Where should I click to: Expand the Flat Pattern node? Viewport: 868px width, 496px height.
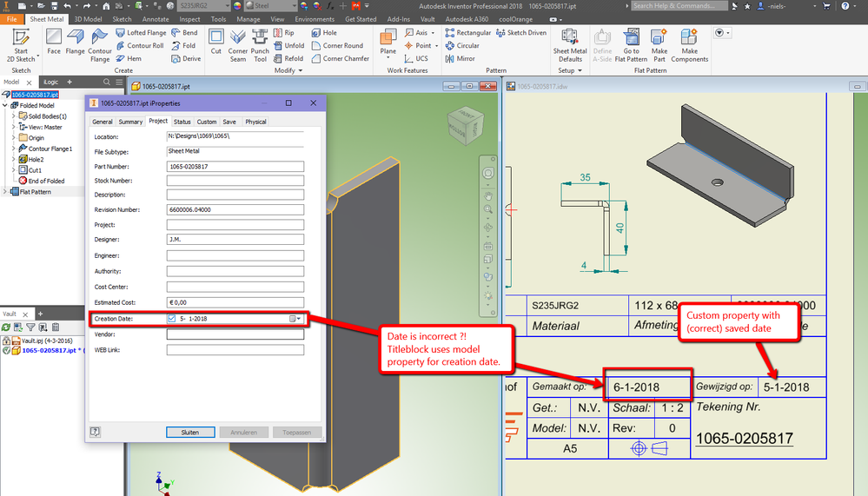click(x=5, y=191)
